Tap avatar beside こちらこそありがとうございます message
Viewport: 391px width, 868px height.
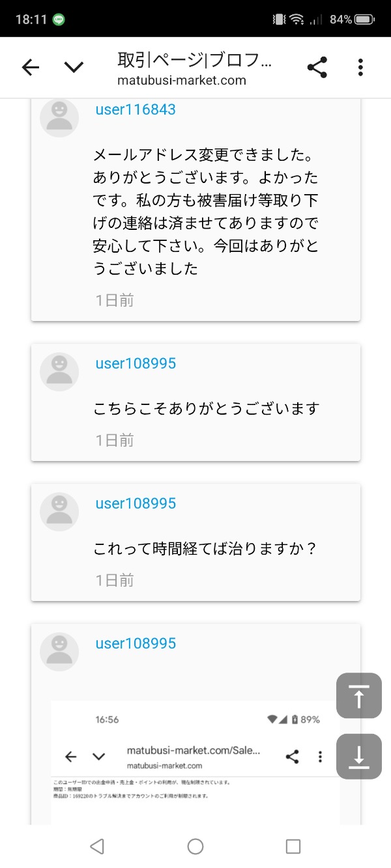coord(59,372)
